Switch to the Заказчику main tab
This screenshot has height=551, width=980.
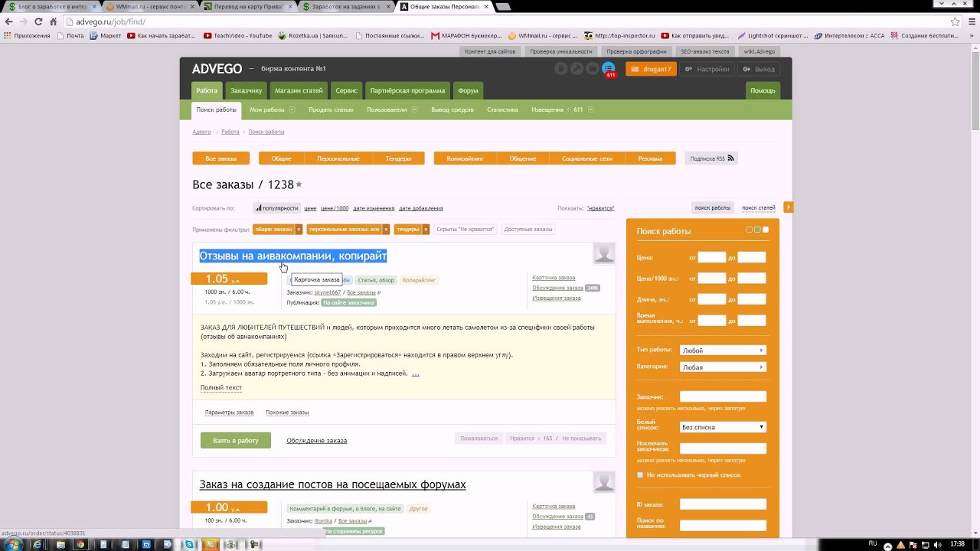pos(247,90)
